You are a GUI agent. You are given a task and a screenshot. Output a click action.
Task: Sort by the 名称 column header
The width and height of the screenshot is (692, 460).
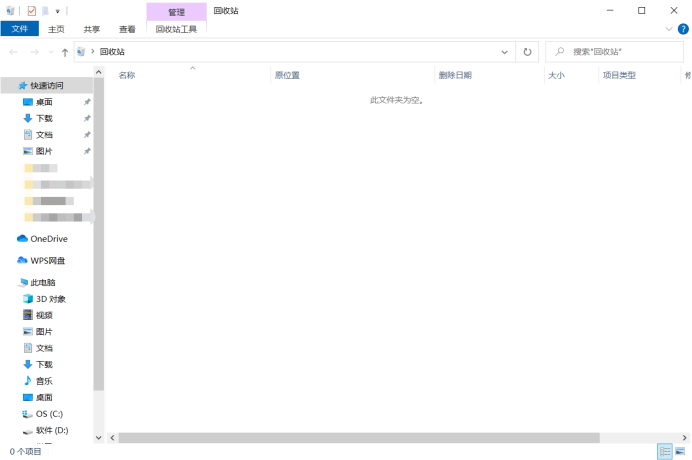click(x=127, y=75)
